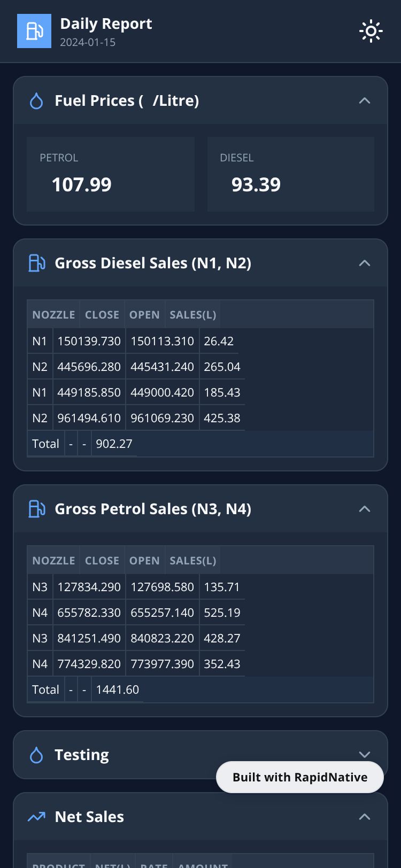The width and height of the screenshot is (401, 868).
Task: Click the report date 2024-01-15
Action: pos(88,42)
